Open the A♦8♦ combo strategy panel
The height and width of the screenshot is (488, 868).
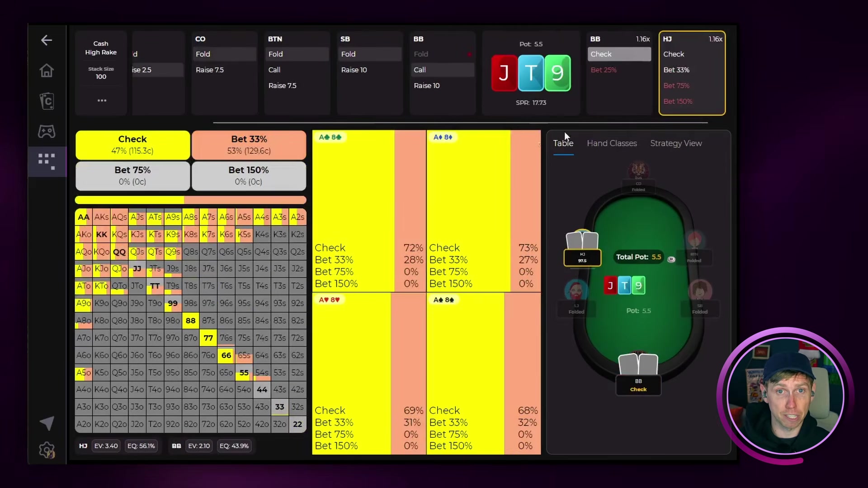484,211
